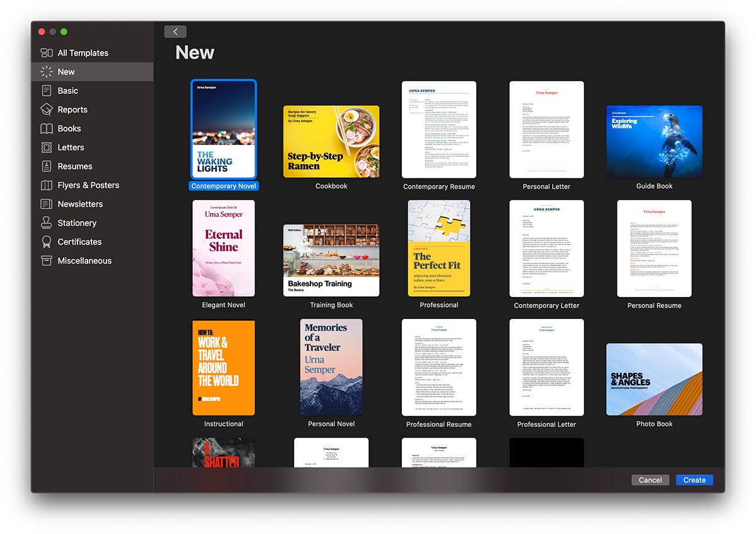Click the Cancel button
Screen dimensions: 756x534
650,480
